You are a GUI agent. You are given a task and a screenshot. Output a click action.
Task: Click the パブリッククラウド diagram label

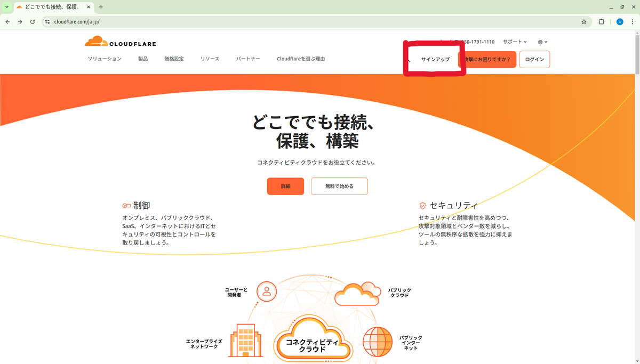[x=399, y=293]
